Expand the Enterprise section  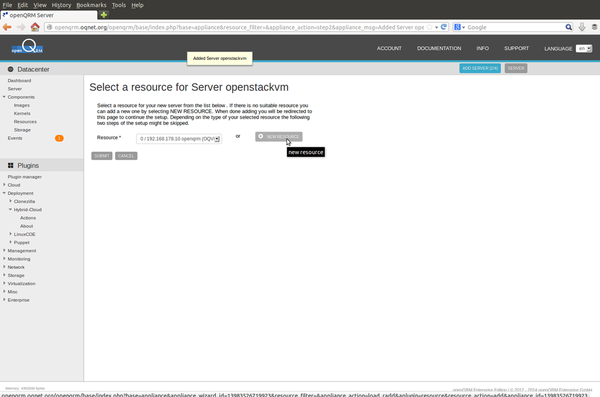pyautogui.click(x=4, y=300)
